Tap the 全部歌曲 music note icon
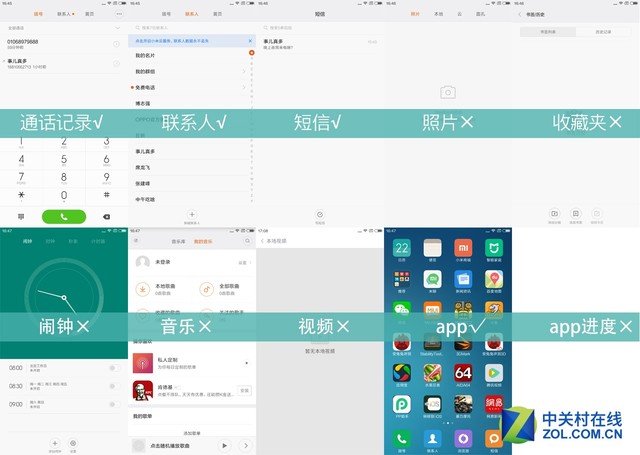 point(207,289)
